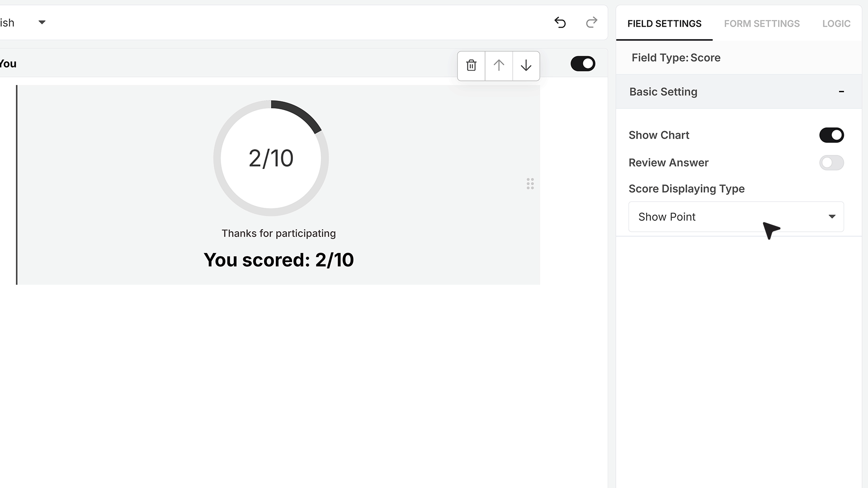The height and width of the screenshot is (488, 868).
Task: Open the Show Point dropdown
Action: [736, 217]
